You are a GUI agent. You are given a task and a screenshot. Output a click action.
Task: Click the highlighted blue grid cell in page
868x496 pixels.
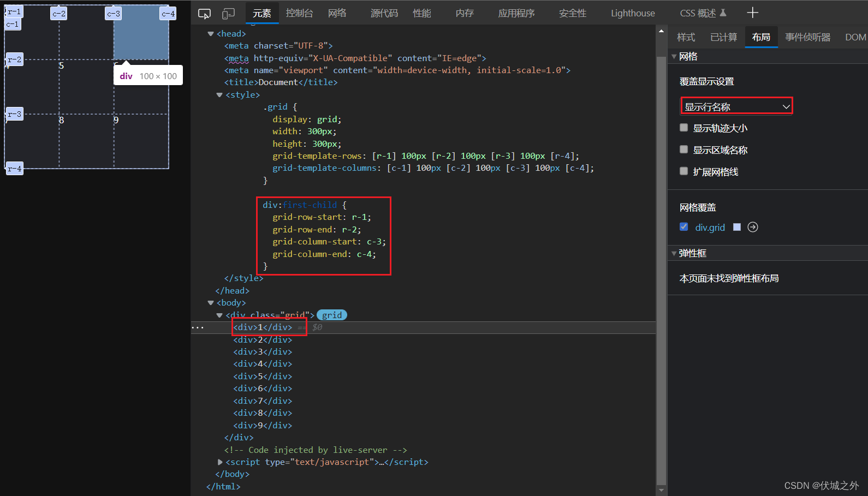pos(141,32)
